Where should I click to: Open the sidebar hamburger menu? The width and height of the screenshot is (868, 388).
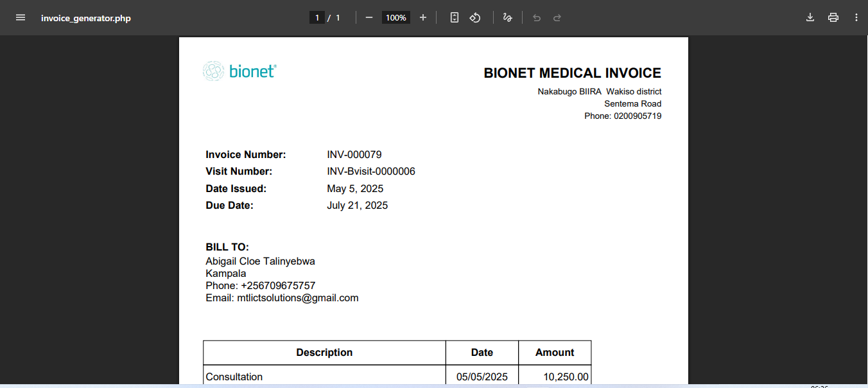tap(21, 17)
